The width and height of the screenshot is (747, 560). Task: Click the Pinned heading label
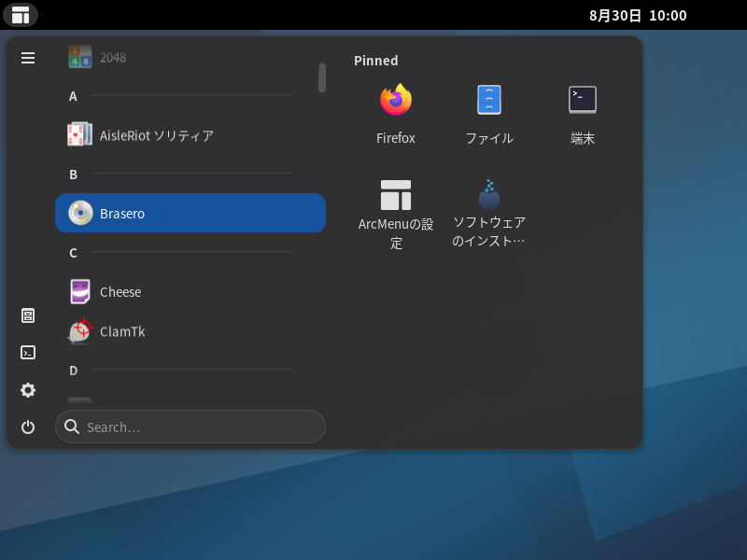tap(376, 61)
